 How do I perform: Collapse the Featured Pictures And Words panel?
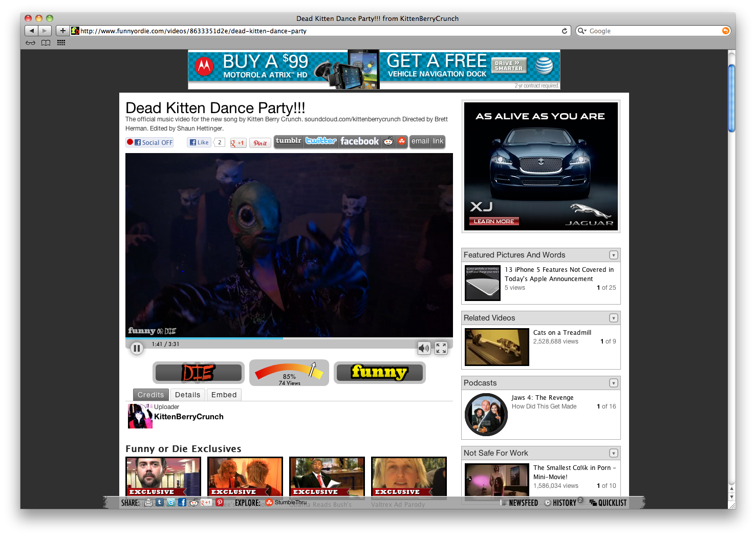pos(613,255)
